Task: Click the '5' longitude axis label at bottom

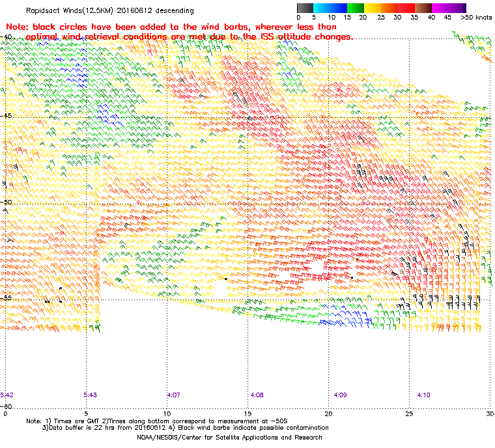Action: coord(86,414)
